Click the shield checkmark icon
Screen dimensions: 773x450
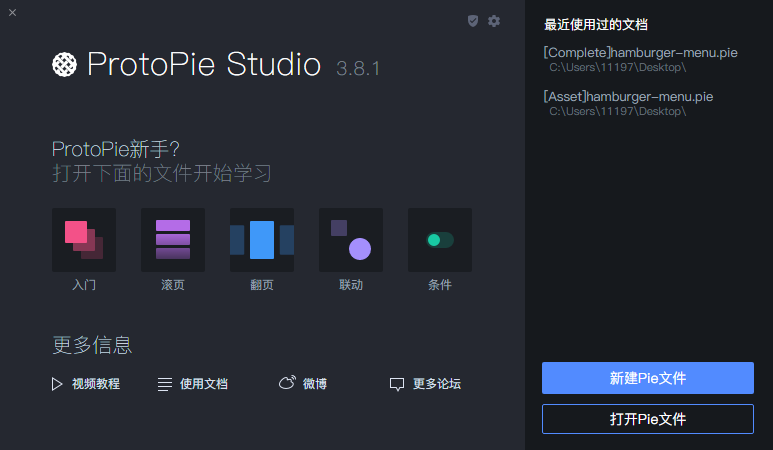(x=473, y=21)
